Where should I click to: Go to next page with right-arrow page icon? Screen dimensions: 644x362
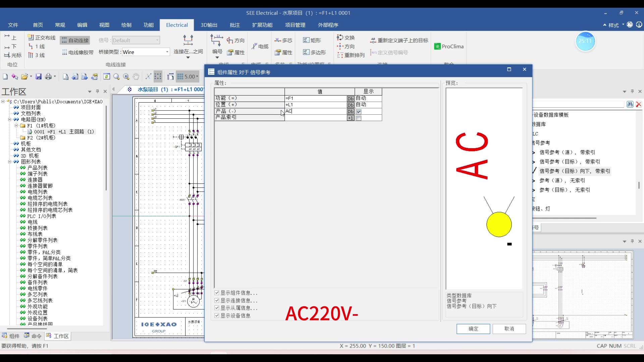coord(85,77)
